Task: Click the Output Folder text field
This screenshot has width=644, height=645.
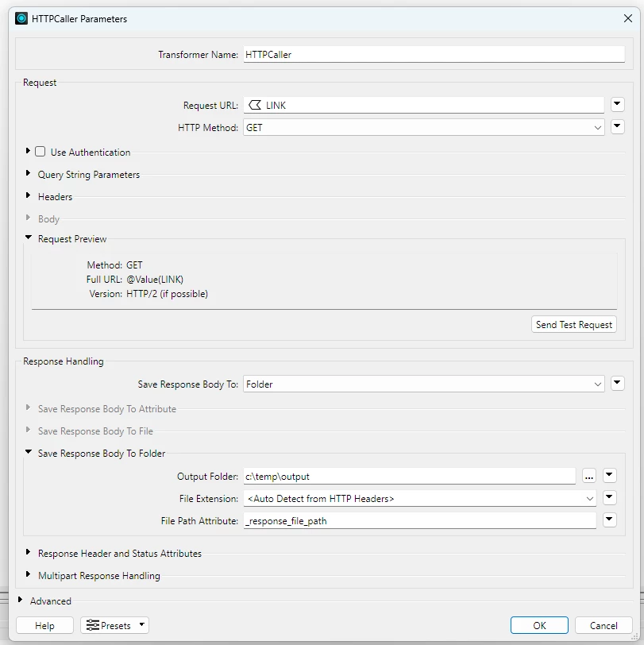Action: 409,477
